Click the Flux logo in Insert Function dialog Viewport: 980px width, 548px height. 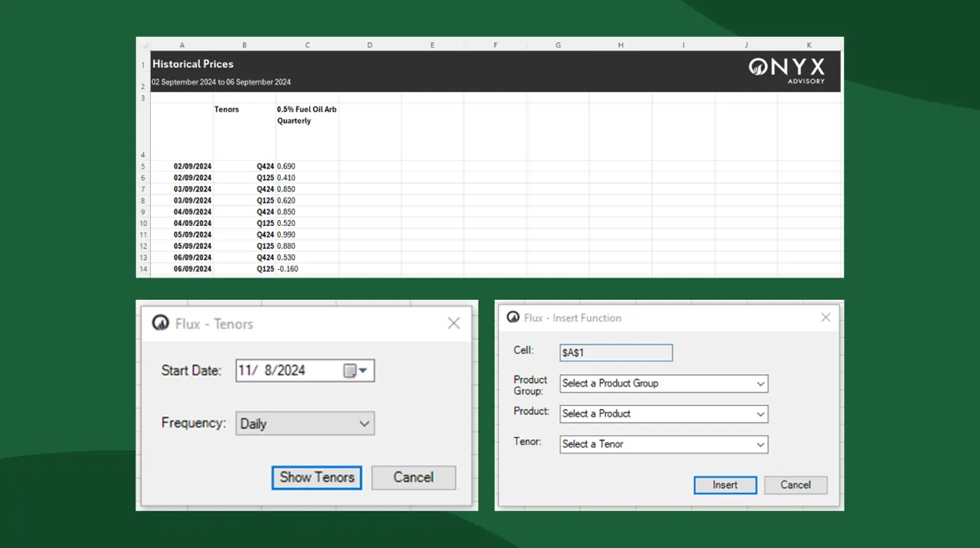click(513, 317)
